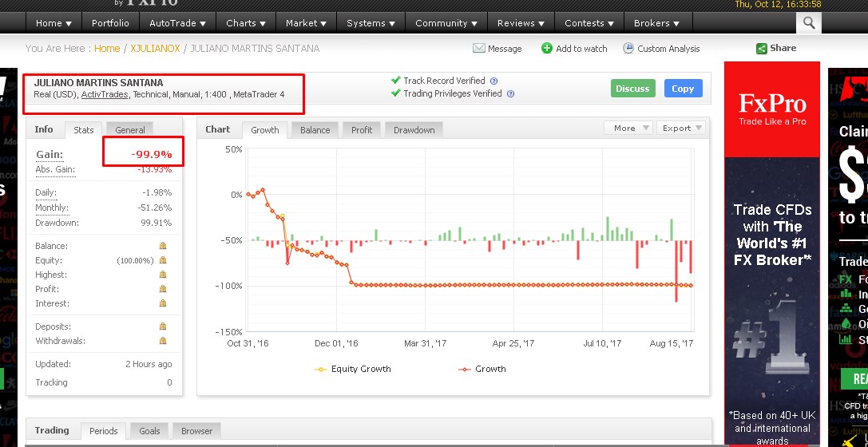
Task: Switch to the Browser tab
Action: pyautogui.click(x=196, y=431)
